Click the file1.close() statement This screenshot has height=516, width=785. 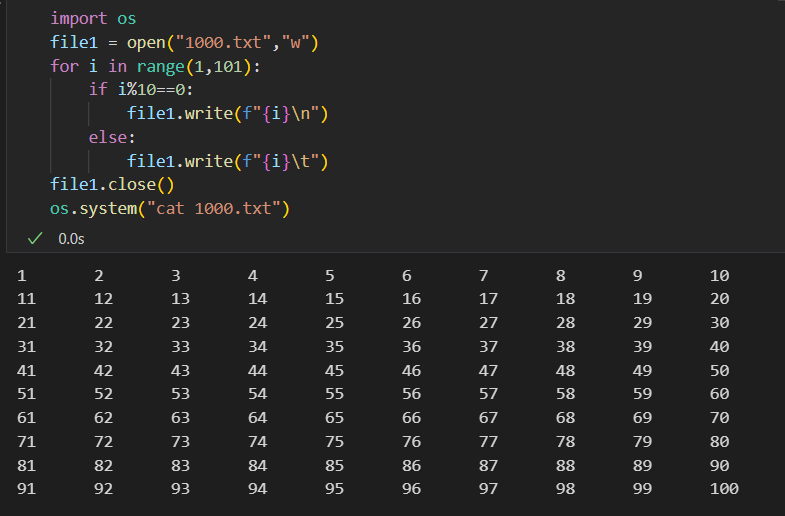pos(112,185)
